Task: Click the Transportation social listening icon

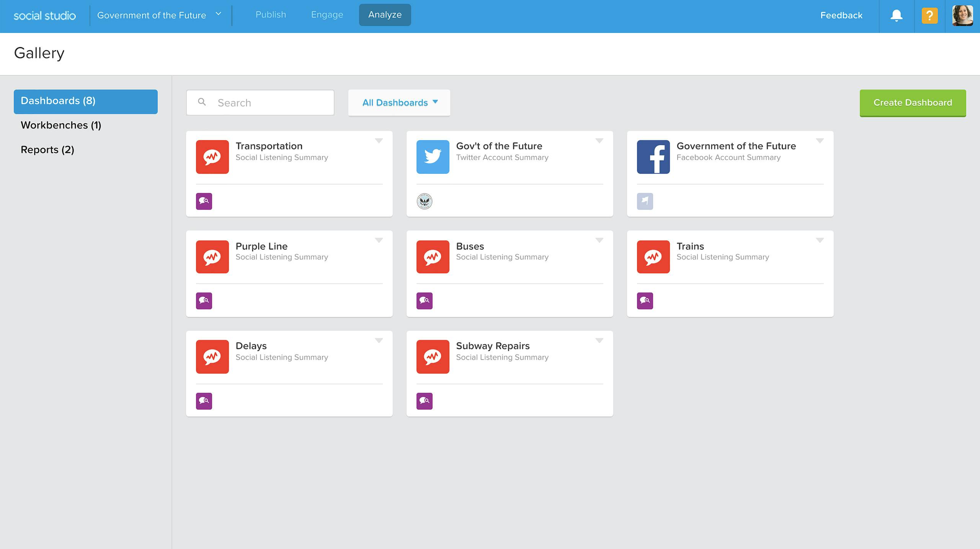Action: 212,157
